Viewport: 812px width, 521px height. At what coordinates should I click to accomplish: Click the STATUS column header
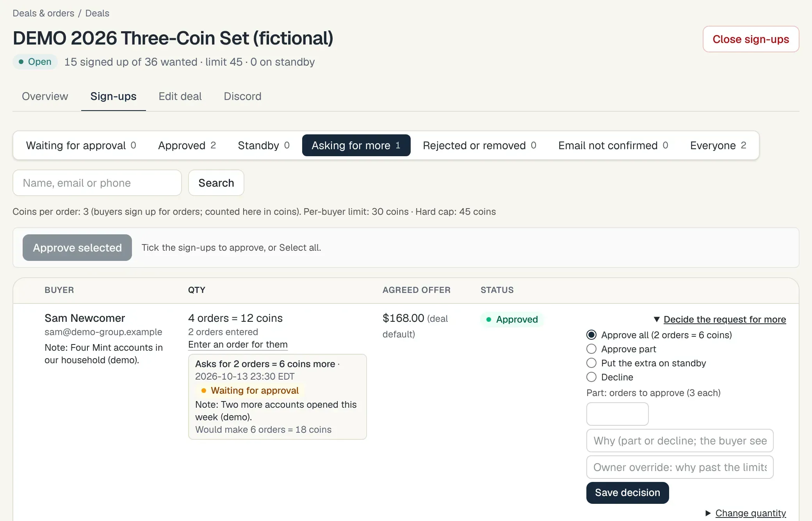[x=497, y=290]
